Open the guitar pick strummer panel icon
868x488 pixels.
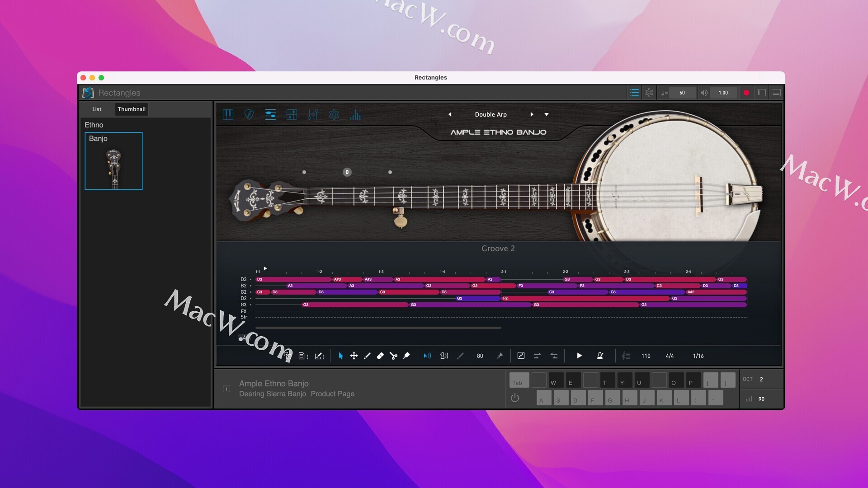click(x=249, y=115)
